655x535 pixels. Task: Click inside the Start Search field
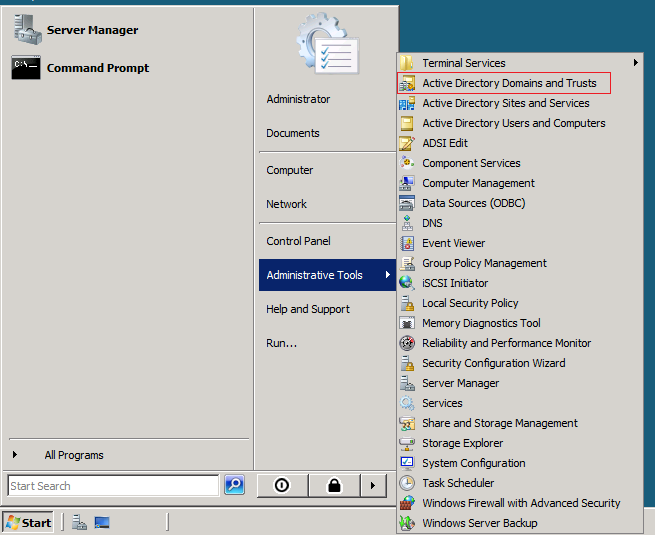[113, 486]
